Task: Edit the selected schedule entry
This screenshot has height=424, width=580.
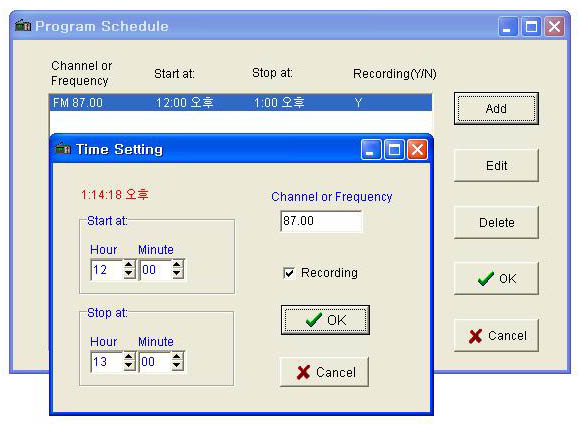Action: point(496,165)
